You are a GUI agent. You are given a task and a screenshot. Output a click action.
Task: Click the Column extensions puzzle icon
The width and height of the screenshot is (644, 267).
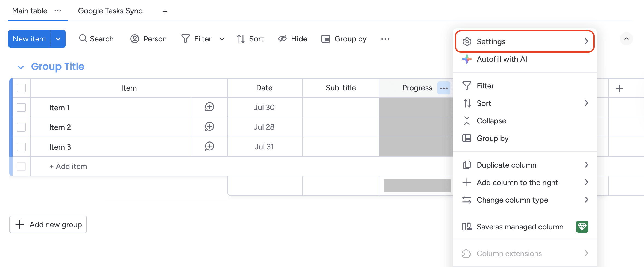(x=467, y=253)
